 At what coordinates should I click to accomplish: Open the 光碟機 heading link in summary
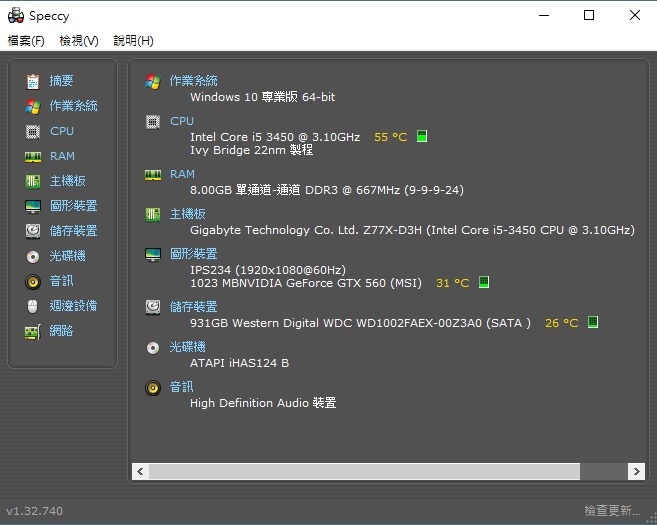click(x=187, y=347)
